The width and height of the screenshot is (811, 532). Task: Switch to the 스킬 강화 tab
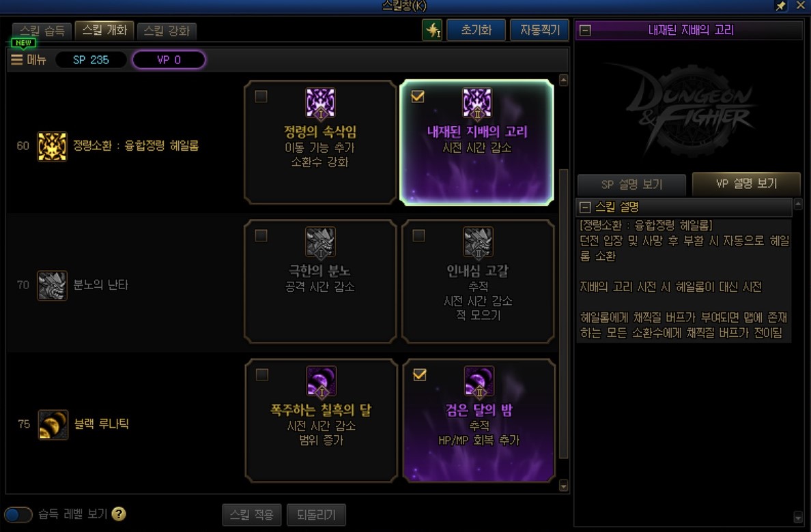[167, 31]
